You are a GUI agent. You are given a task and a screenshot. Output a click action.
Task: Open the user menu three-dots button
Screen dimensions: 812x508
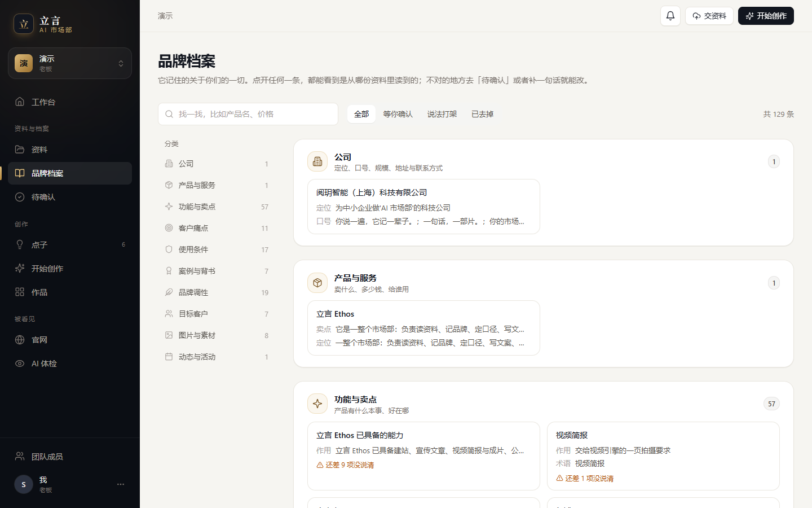tap(121, 484)
